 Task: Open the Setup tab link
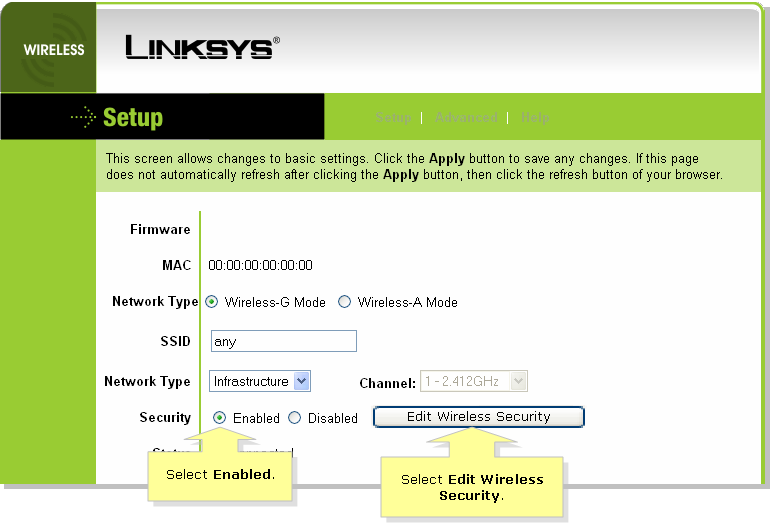(x=393, y=117)
